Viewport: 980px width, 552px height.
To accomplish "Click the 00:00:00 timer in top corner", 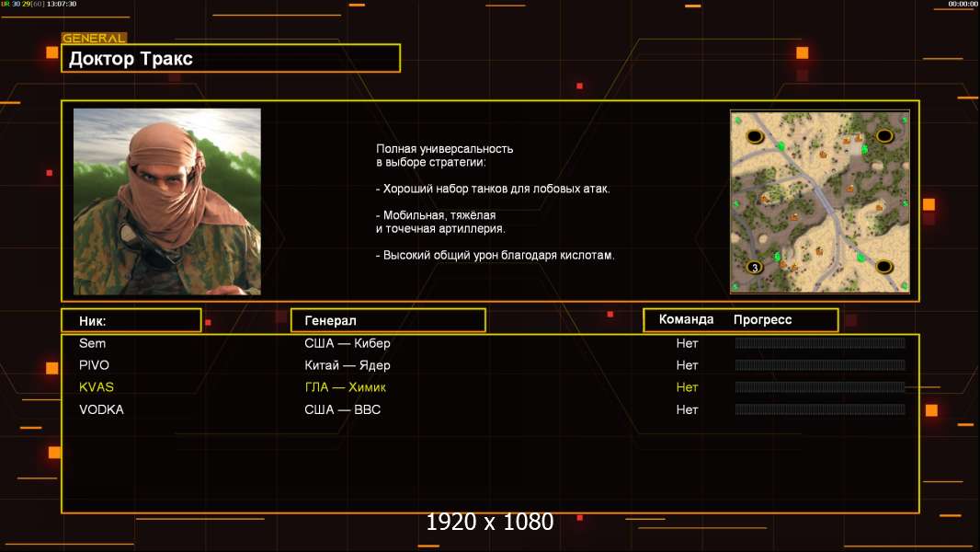I will pyautogui.click(x=963, y=4).
